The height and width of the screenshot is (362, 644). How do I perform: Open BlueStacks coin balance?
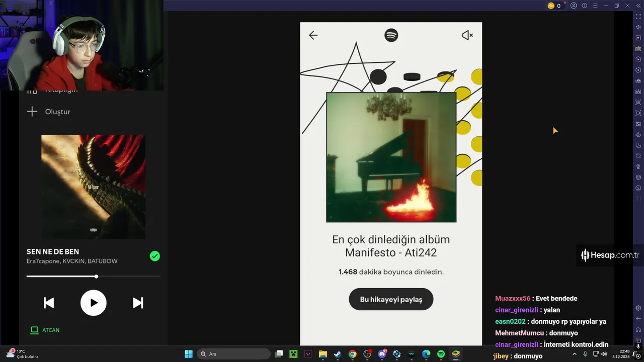tap(554, 6)
